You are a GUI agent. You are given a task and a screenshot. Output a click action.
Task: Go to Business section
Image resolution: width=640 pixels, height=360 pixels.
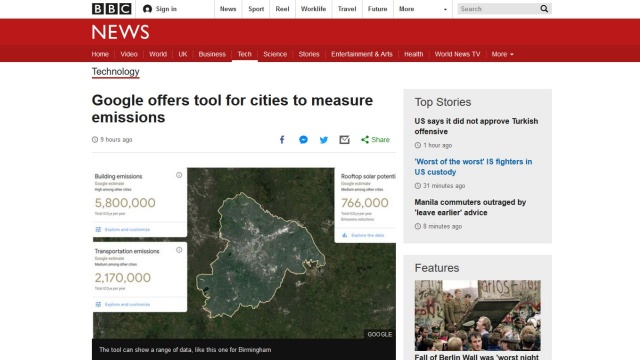(212, 54)
